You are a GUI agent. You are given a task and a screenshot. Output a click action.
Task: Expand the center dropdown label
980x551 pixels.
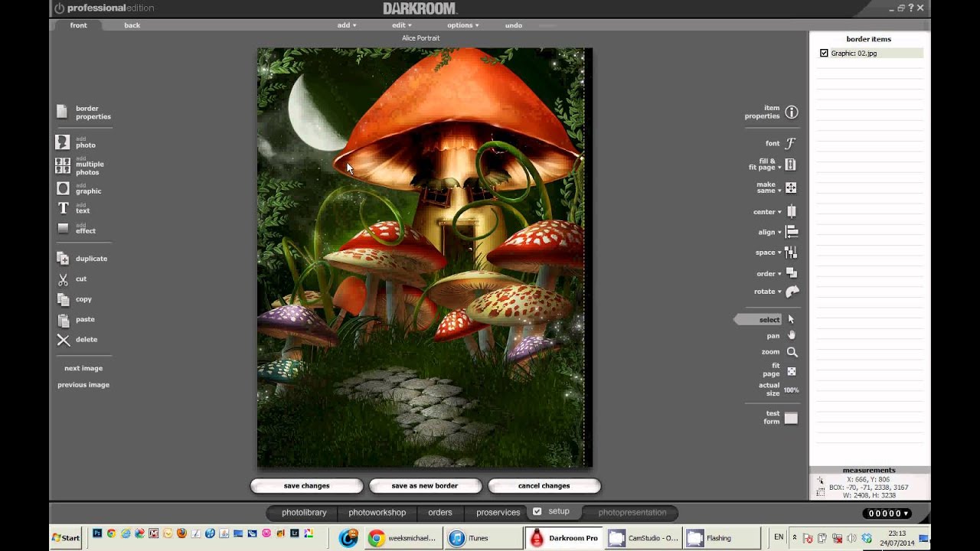tap(767, 212)
